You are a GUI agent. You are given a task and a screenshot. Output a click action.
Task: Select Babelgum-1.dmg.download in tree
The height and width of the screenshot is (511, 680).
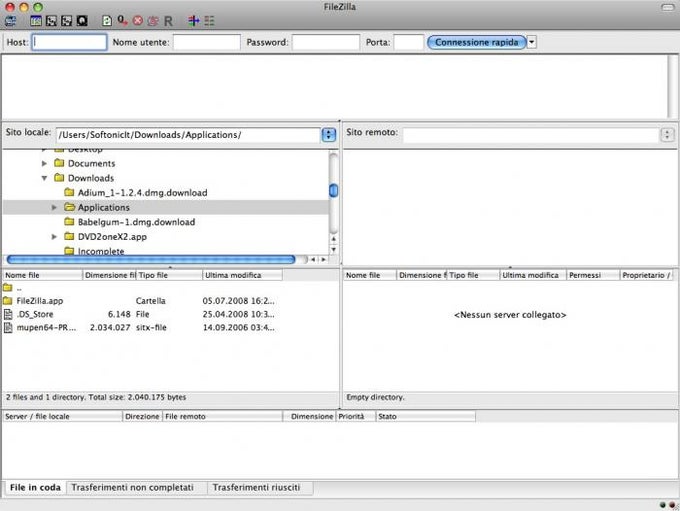click(137, 222)
